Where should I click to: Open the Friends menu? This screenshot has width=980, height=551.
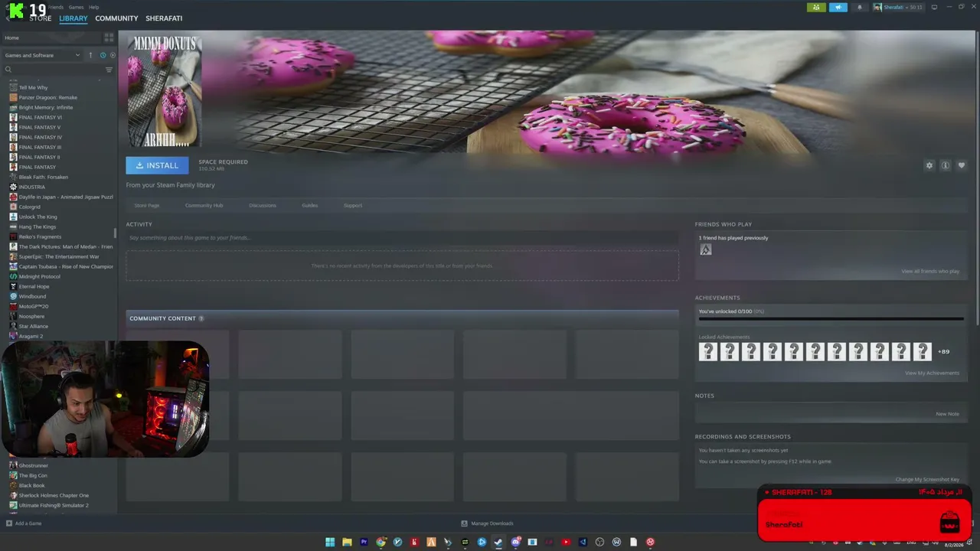56,7
